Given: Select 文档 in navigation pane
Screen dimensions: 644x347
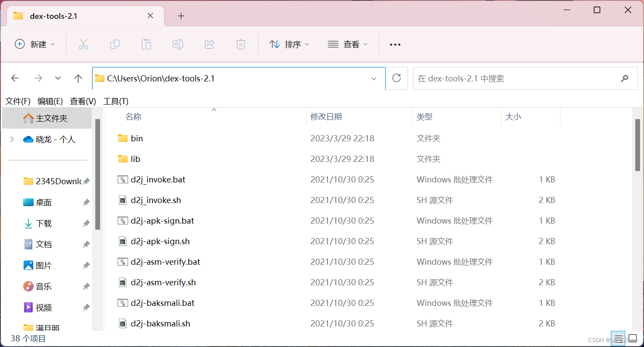Looking at the screenshot, I should 38,244.
